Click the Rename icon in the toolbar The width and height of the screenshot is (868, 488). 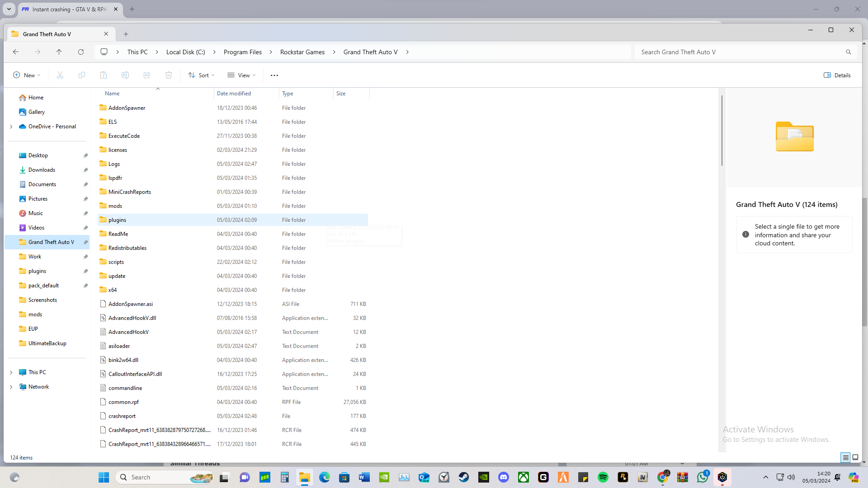point(125,75)
